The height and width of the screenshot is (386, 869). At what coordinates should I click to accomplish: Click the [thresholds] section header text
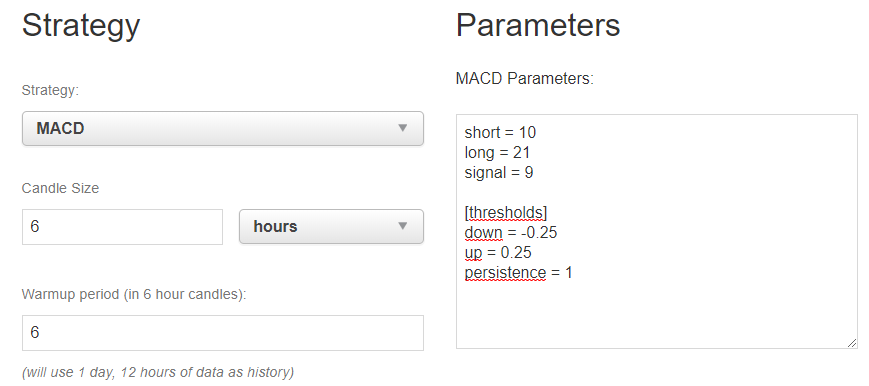[506, 213]
